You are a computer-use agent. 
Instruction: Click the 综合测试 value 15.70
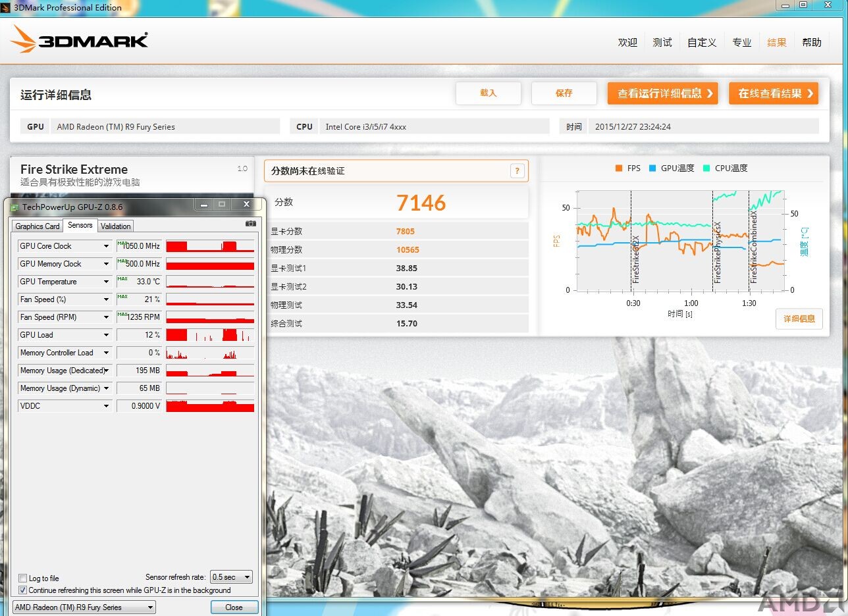click(407, 324)
